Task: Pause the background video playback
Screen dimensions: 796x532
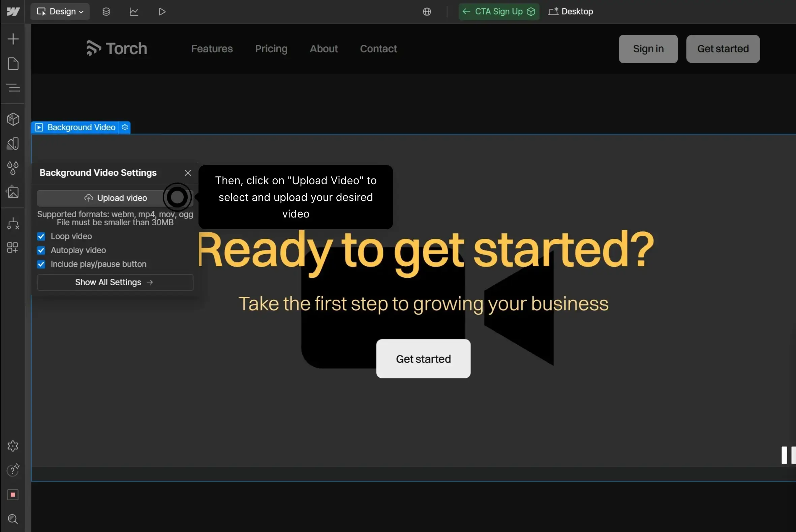Action: tap(788, 455)
